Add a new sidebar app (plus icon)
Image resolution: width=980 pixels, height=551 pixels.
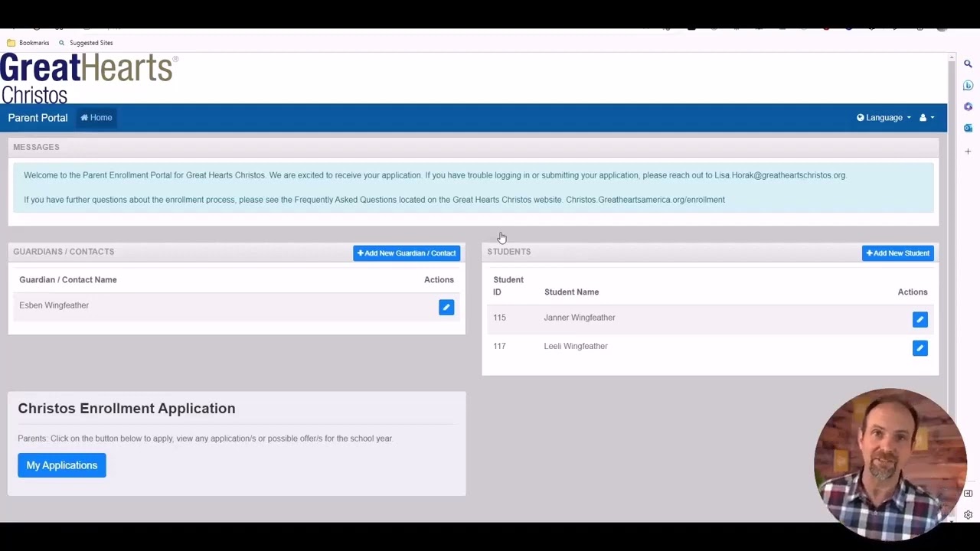click(x=968, y=152)
